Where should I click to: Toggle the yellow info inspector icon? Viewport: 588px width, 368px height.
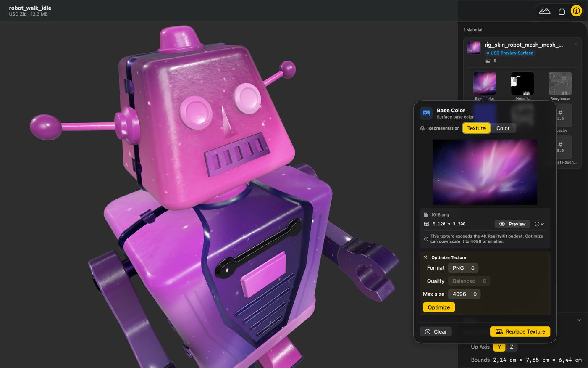click(576, 11)
